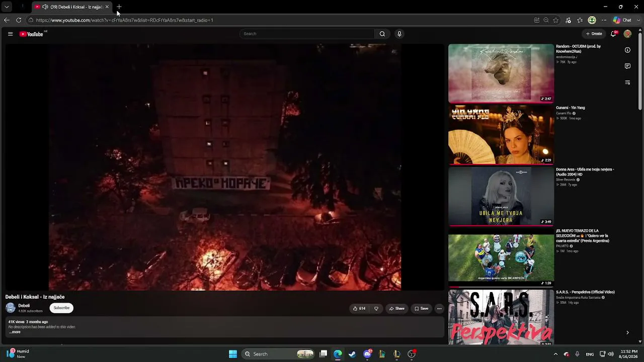
Task: Click the browser address bar URL
Action: [124, 20]
